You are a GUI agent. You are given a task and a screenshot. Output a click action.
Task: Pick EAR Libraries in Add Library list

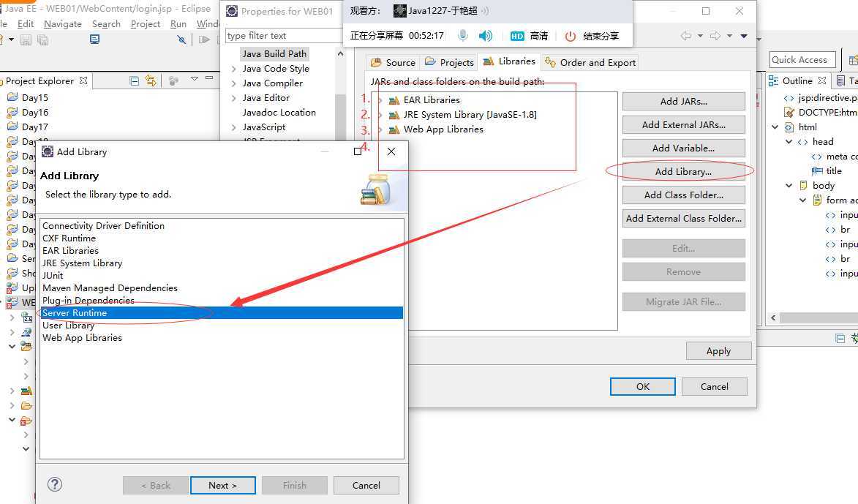point(71,251)
